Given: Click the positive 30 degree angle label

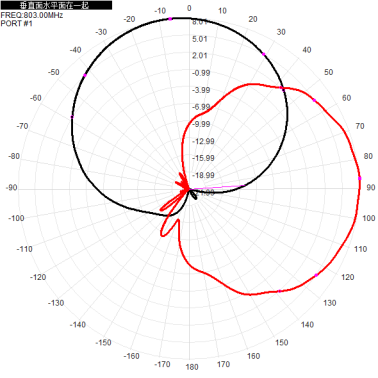Looking at the screenshot, I should [x=281, y=32].
